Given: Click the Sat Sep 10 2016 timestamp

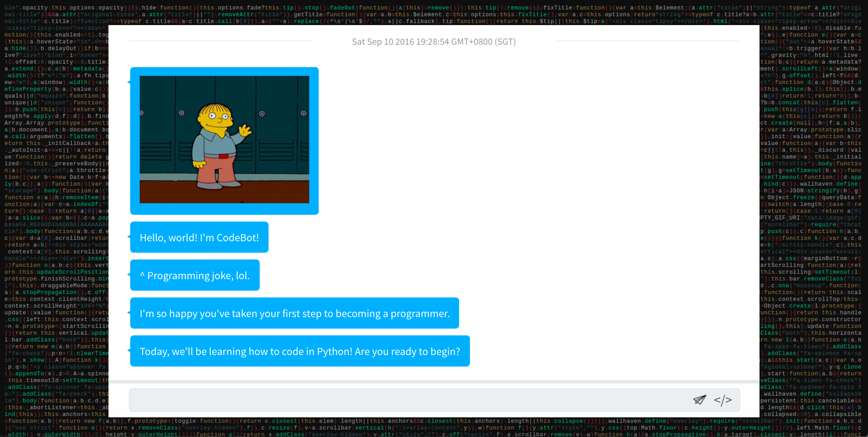Looking at the screenshot, I should pyautogui.click(x=434, y=42).
